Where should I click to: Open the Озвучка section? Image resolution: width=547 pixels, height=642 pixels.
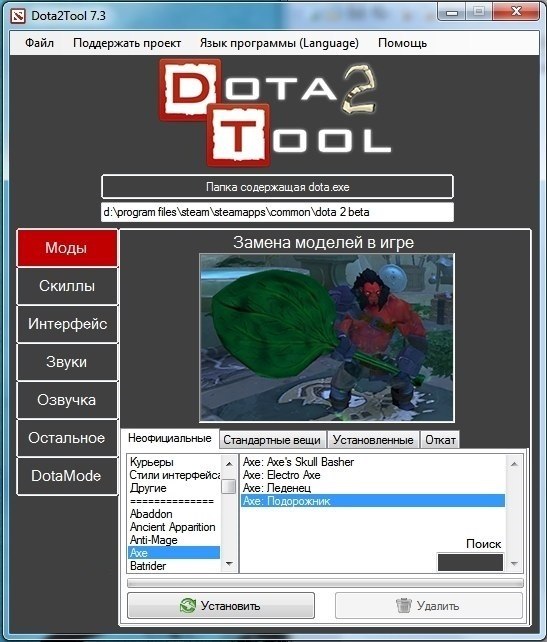pyautogui.click(x=67, y=400)
